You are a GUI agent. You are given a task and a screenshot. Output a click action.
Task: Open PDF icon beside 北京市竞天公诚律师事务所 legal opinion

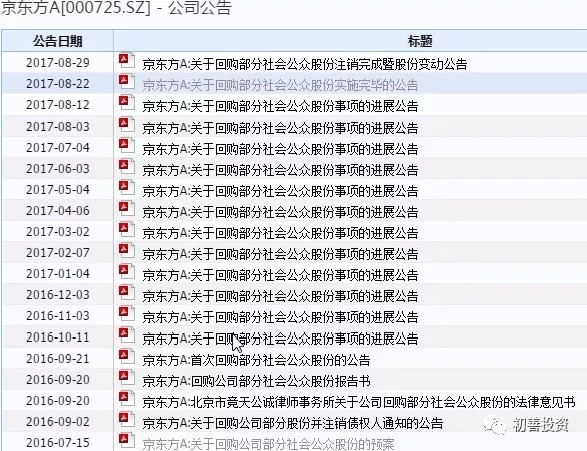127,398
